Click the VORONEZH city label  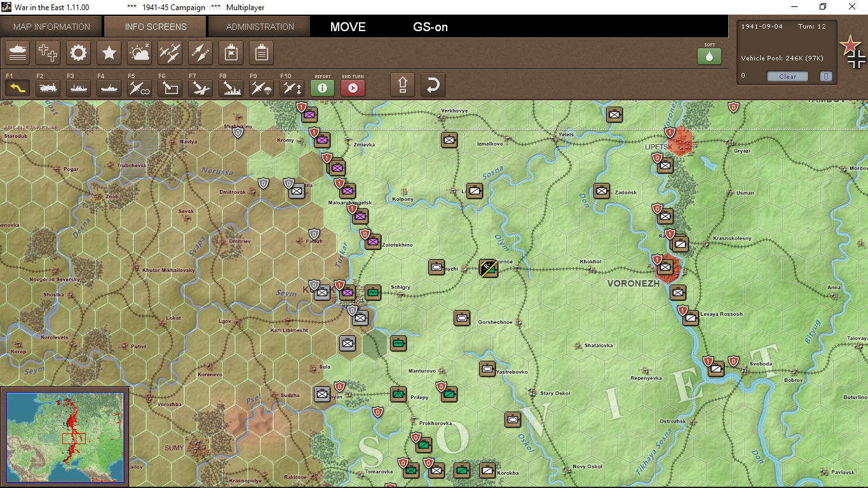(634, 283)
